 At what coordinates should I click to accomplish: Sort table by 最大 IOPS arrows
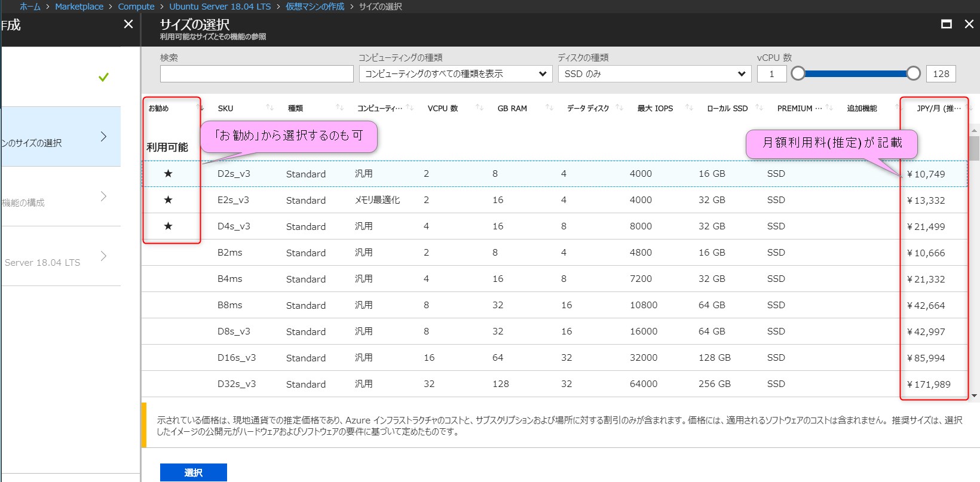pyautogui.click(x=689, y=108)
